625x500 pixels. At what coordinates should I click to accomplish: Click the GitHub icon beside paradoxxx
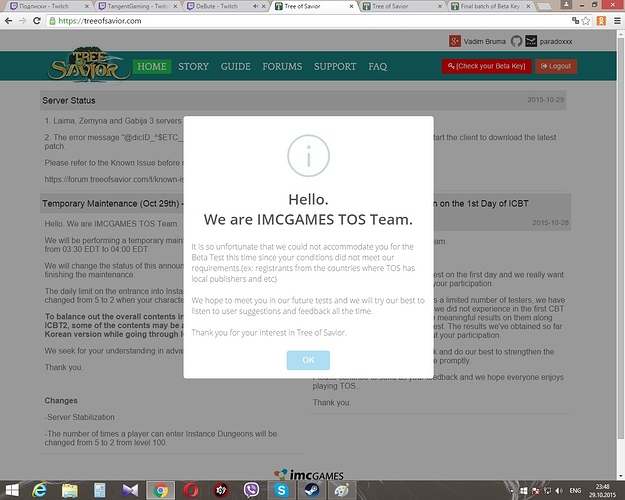[x=516, y=41]
